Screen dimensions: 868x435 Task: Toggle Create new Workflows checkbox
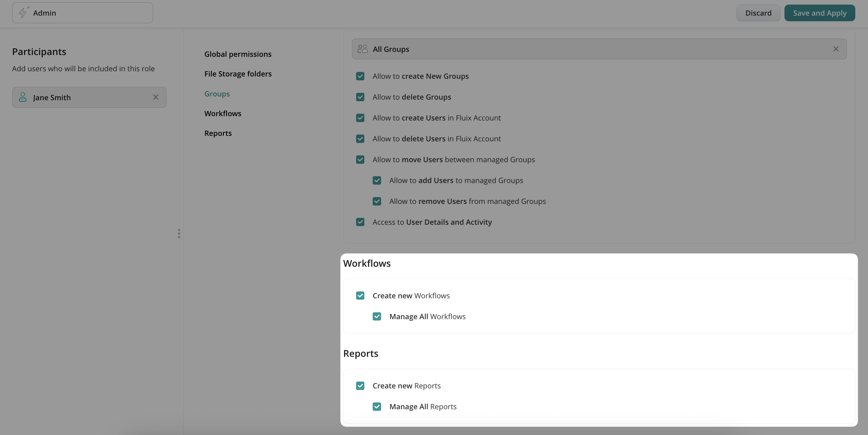click(x=360, y=296)
